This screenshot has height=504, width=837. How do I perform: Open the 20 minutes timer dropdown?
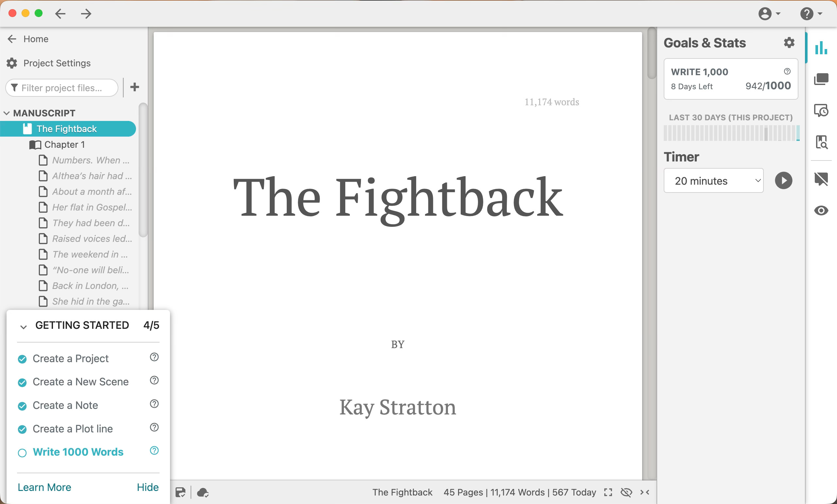[x=713, y=181]
